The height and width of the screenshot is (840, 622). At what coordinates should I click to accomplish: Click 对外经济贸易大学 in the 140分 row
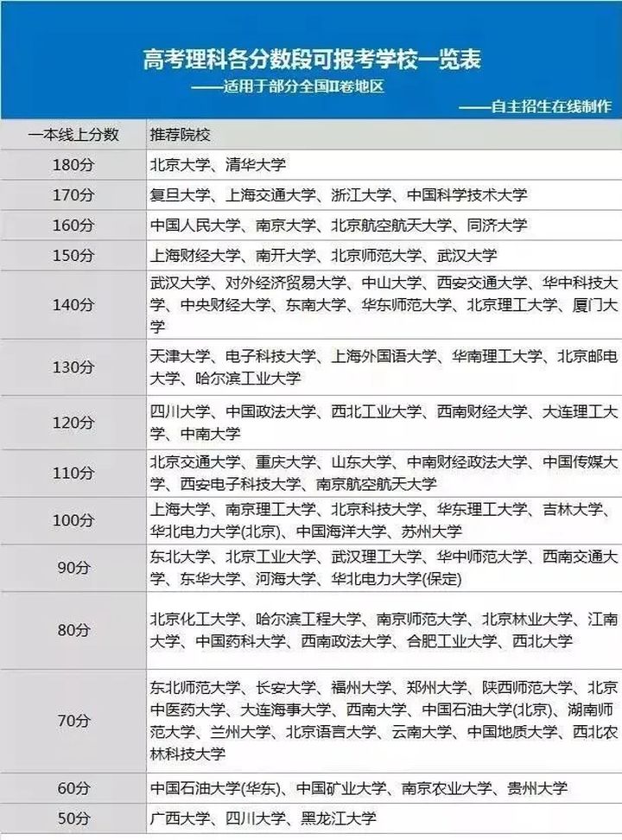[x=286, y=283]
